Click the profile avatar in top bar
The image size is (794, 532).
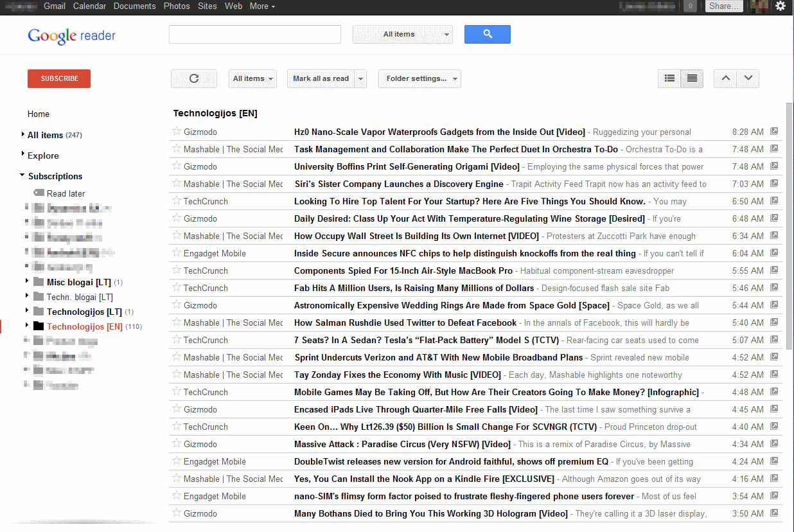click(x=760, y=6)
